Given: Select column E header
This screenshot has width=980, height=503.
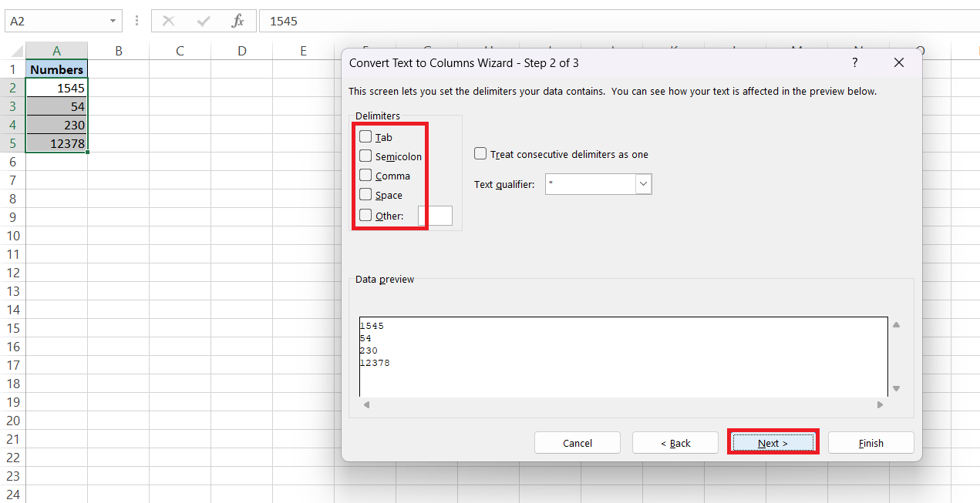Looking at the screenshot, I should pyautogui.click(x=303, y=51).
